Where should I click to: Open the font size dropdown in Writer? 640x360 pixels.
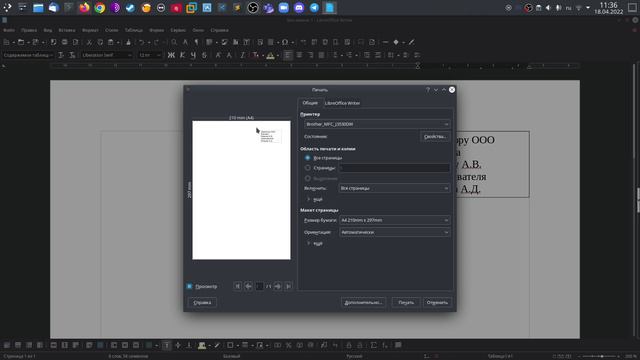[x=149, y=55]
